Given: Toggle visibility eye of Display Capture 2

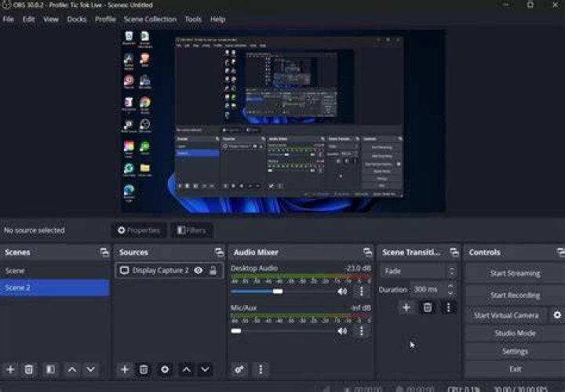Looking at the screenshot, I should coord(199,270).
